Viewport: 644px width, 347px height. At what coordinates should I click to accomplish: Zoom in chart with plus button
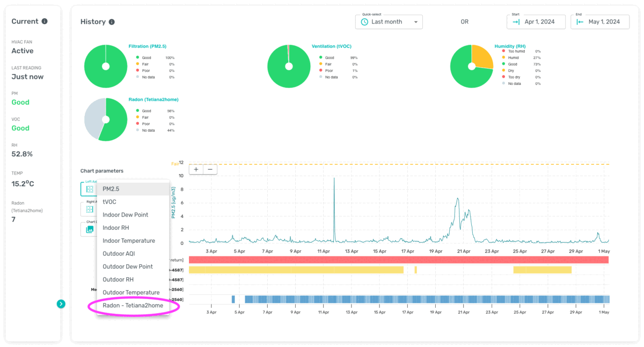pyautogui.click(x=196, y=169)
